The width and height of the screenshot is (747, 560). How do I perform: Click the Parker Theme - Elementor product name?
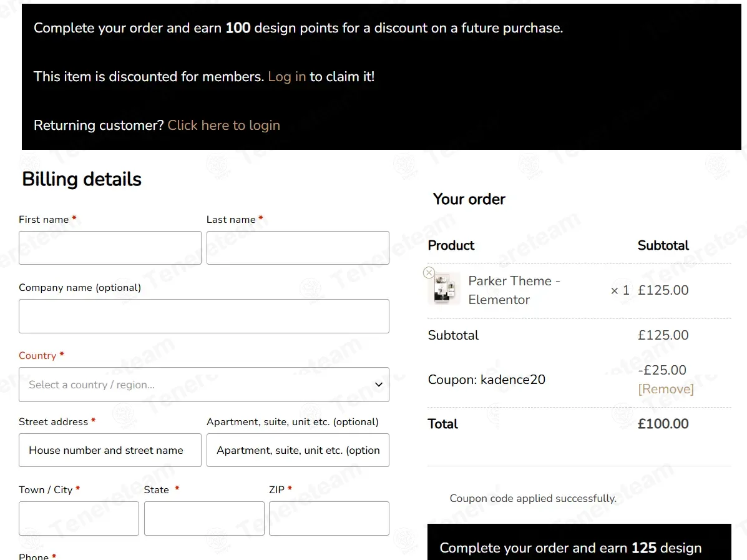coord(514,290)
